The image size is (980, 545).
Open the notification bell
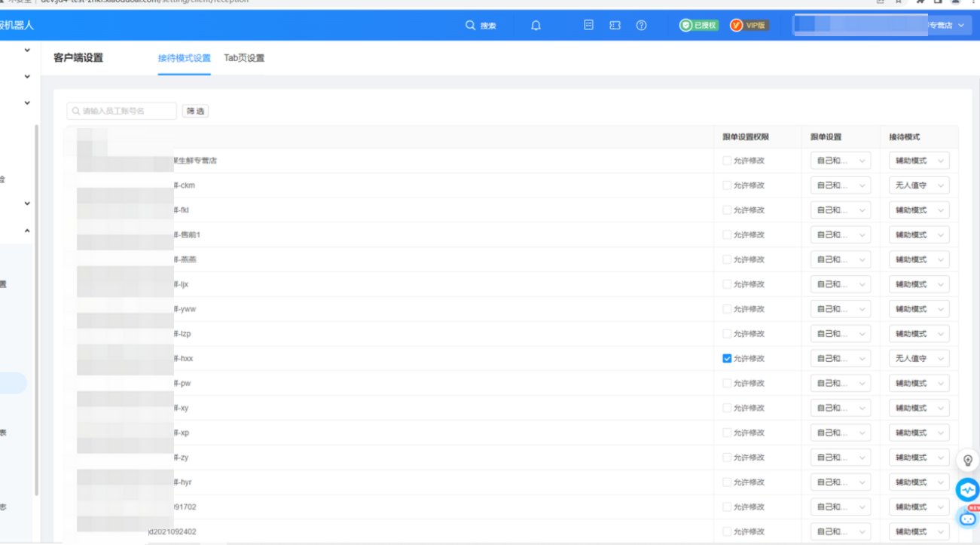pyautogui.click(x=536, y=25)
